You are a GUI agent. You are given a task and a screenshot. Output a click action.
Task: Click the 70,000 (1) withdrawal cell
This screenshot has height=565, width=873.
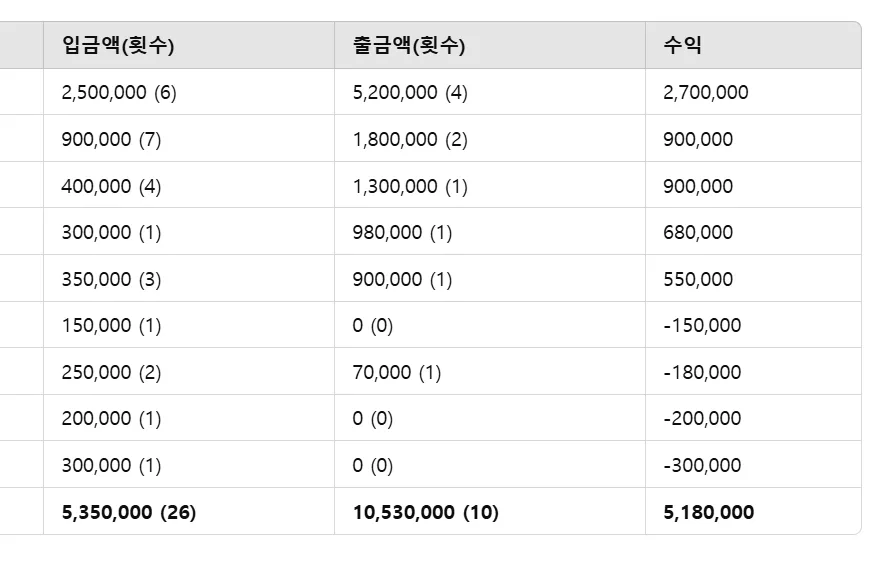(x=490, y=372)
